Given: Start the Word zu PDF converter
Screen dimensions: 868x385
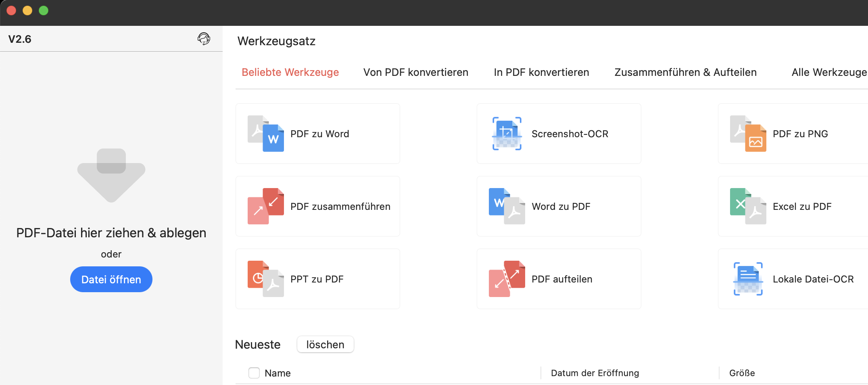Looking at the screenshot, I should click(x=559, y=206).
